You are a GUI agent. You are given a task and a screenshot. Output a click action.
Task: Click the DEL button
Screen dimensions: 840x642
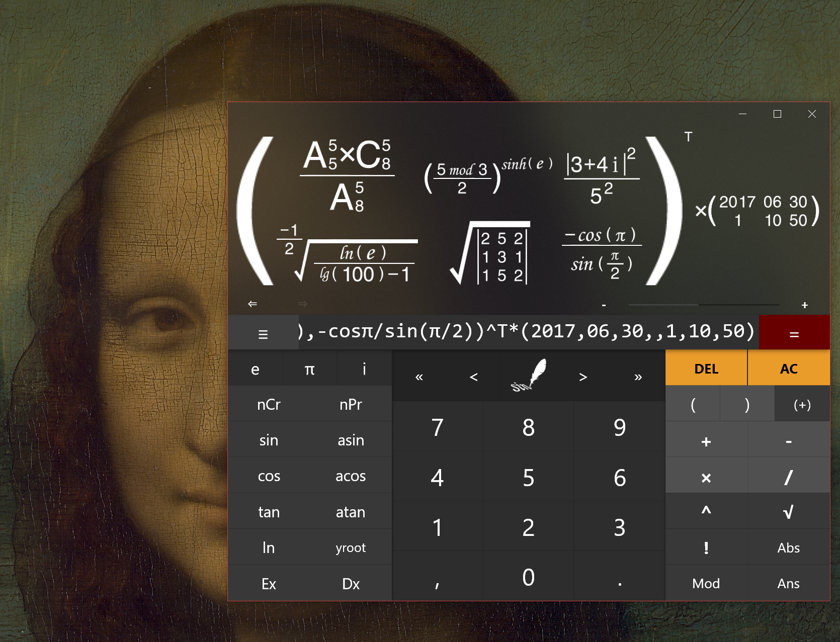(x=706, y=369)
